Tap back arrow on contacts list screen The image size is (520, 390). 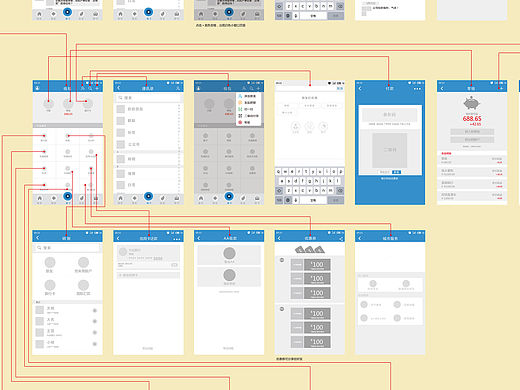point(119,88)
